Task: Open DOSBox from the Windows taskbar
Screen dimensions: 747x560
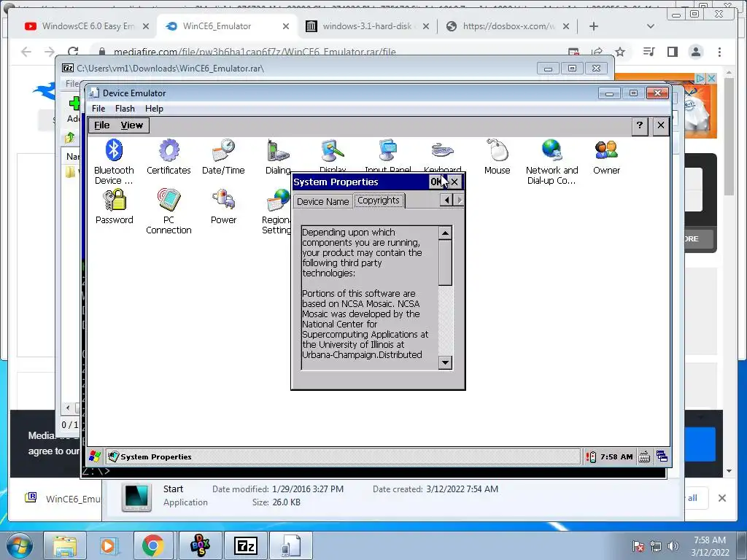Action: 200,545
